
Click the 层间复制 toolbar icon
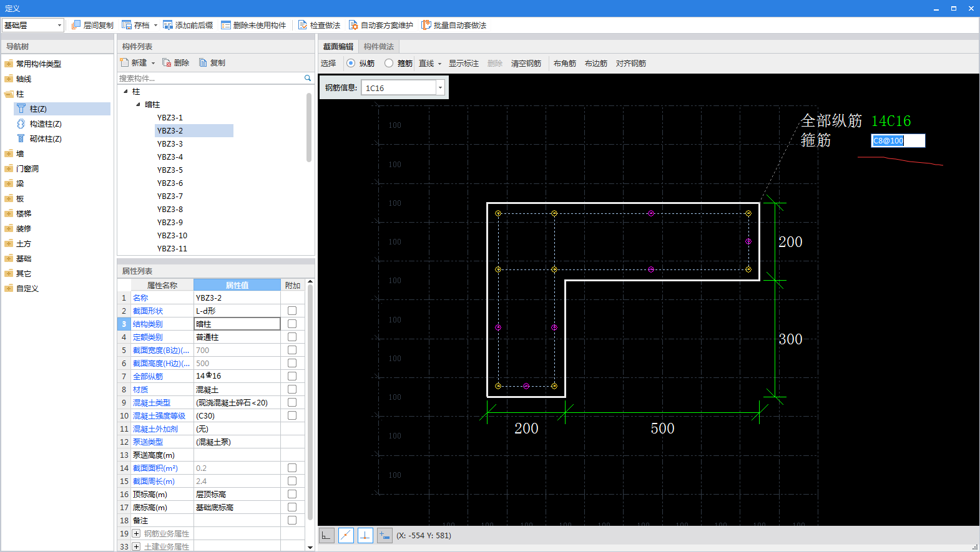point(76,25)
